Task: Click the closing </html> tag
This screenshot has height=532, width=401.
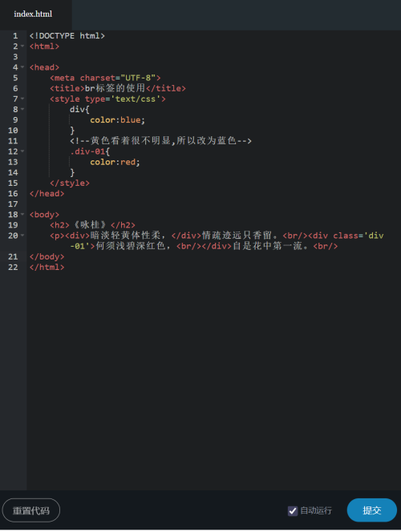Action: click(47, 267)
